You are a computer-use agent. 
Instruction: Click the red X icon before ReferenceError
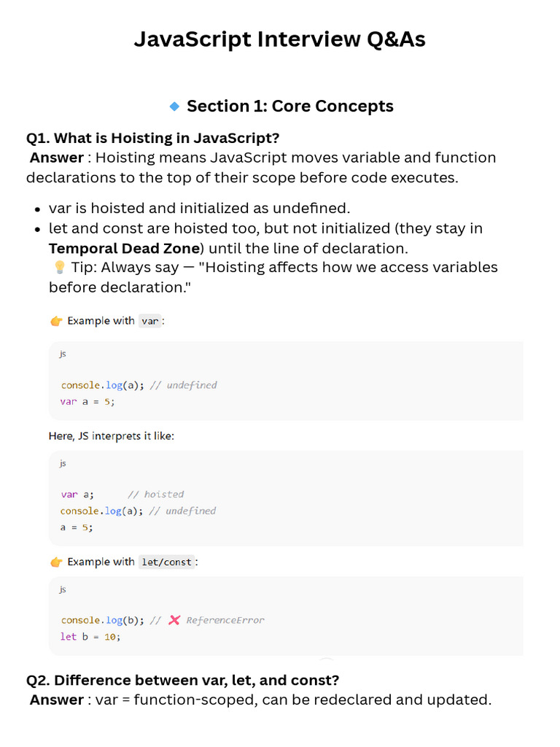point(174,620)
